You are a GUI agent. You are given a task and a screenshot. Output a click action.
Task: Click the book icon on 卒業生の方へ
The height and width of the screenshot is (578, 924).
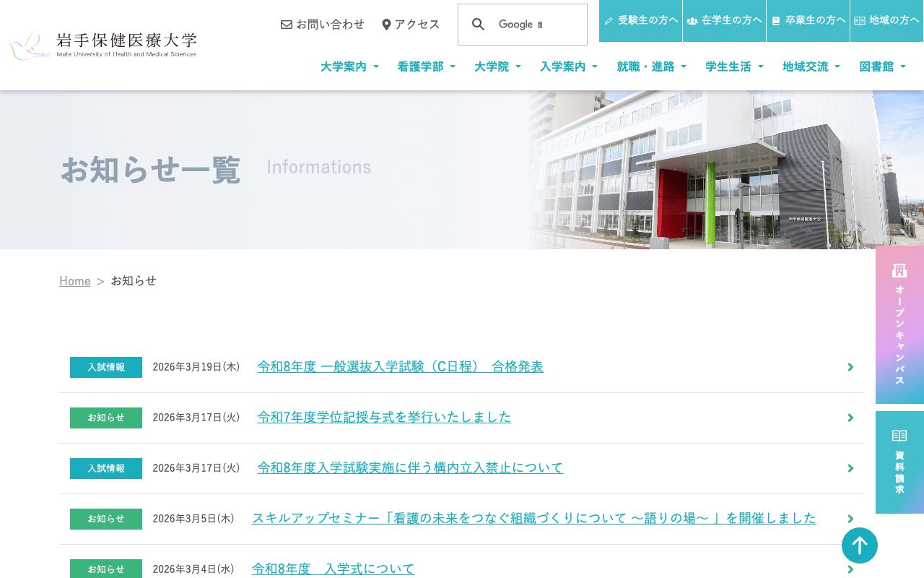click(776, 20)
